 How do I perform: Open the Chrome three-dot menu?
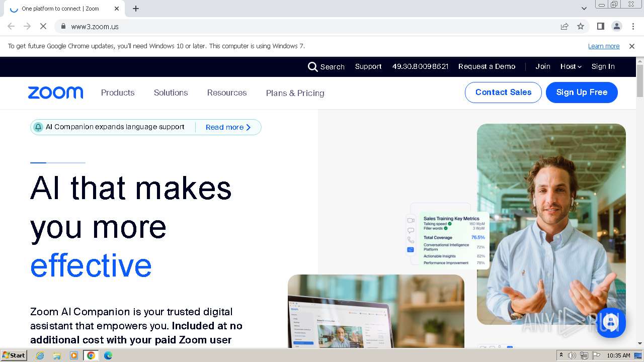click(632, 26)
